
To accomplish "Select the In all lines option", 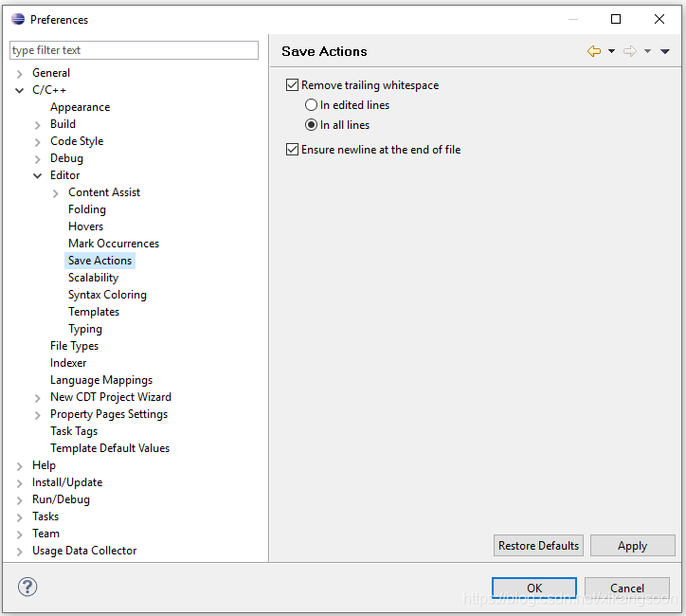I will coord(311,125).
